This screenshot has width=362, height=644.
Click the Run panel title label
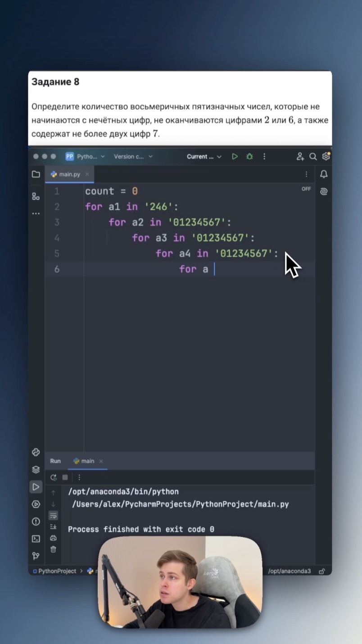coord(55,461)
